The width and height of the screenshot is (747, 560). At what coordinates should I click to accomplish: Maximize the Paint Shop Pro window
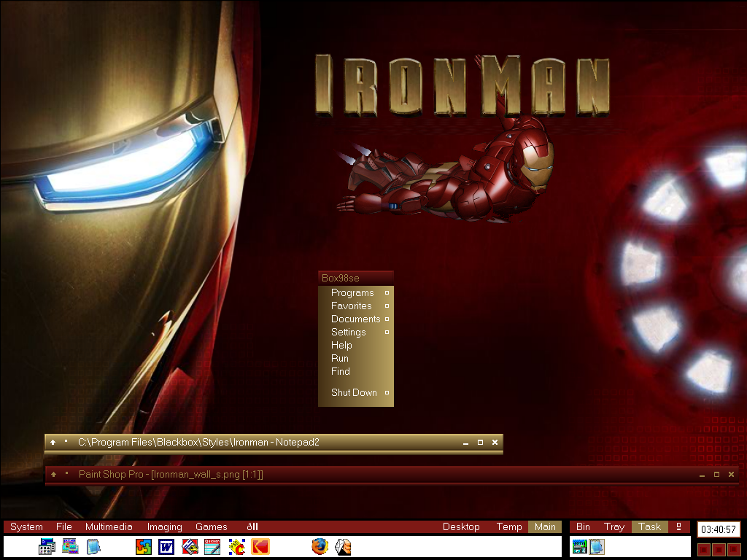[x=716, y=474]
